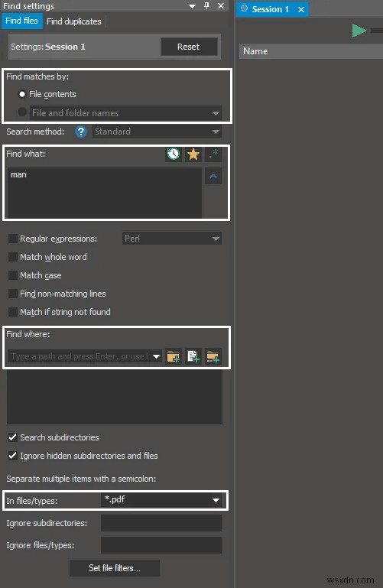Collapse the Find what box with chevron
This screenshot has height=588, width=383.
pos(213,177)
